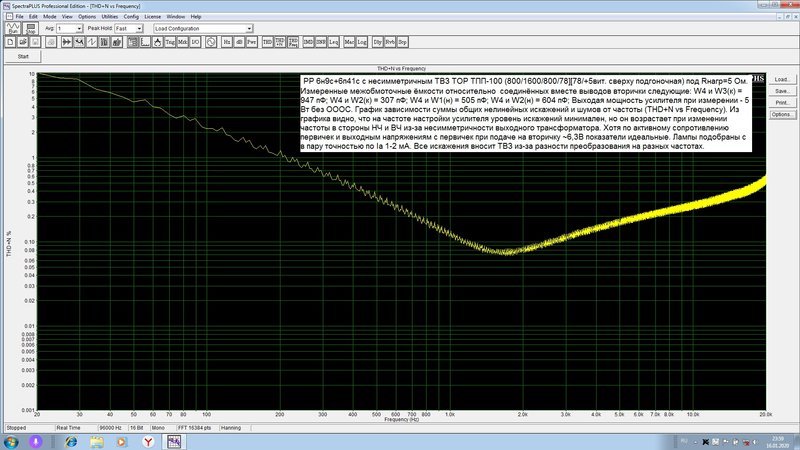Screen dimensions: 800x450
Task: Open the Help menu
Action: (196, 16)
